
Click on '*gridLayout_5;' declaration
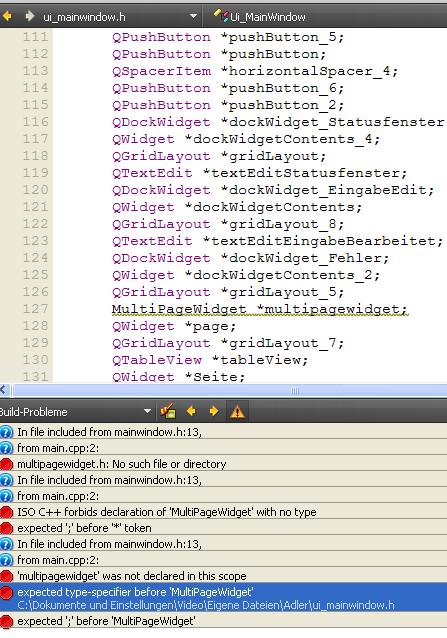[x=283, y=292]
